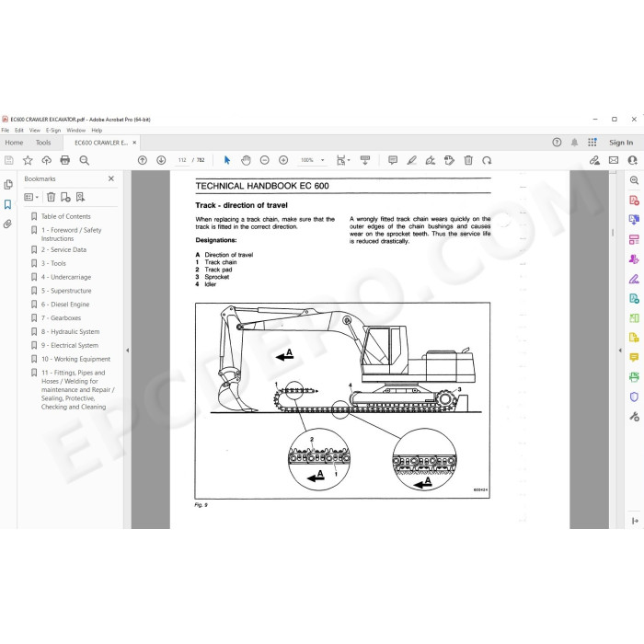Go to the next page with the down arrow
Image resolution: width=644 pixels, height=644 pixels.
[x=161, y=160]
